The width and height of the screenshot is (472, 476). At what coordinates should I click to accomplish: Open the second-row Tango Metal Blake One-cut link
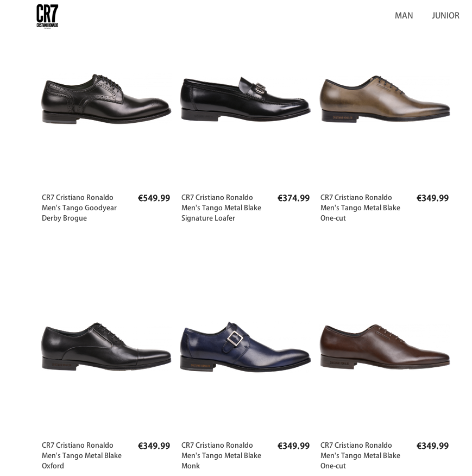[360, 456]
